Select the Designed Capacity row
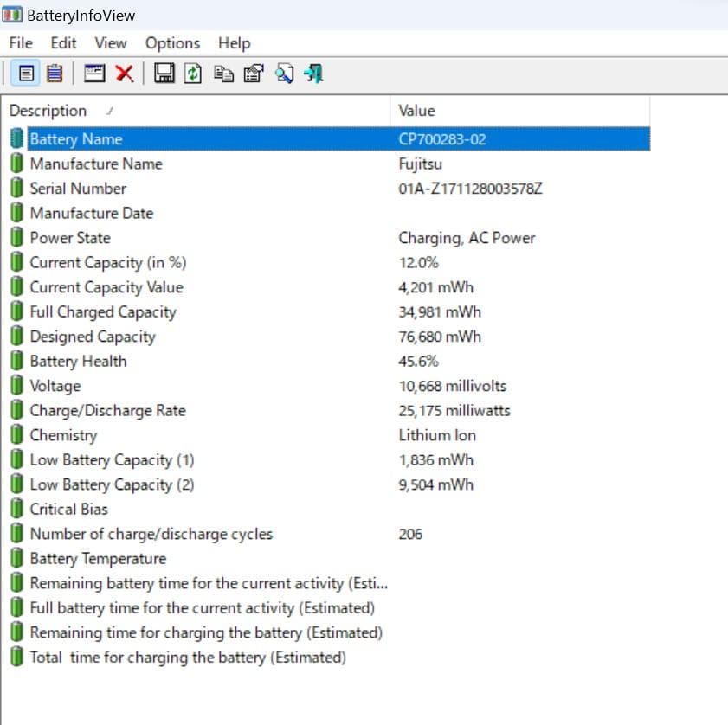 (x=93, y=337)
